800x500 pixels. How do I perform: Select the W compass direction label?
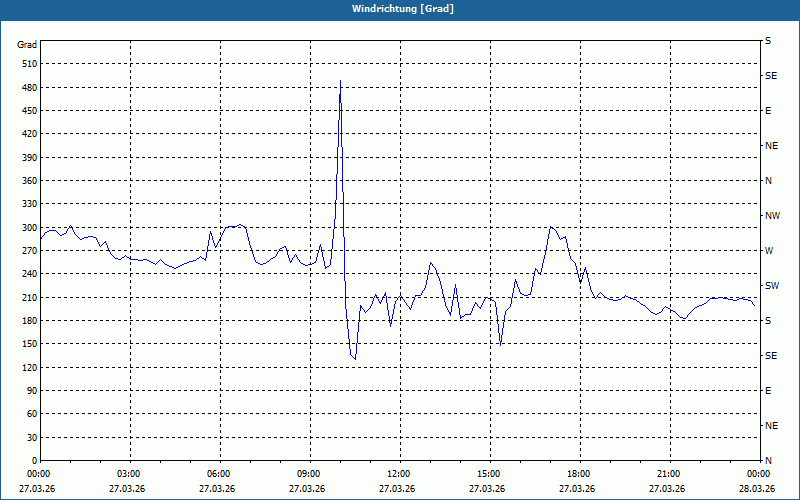(769, 251)
